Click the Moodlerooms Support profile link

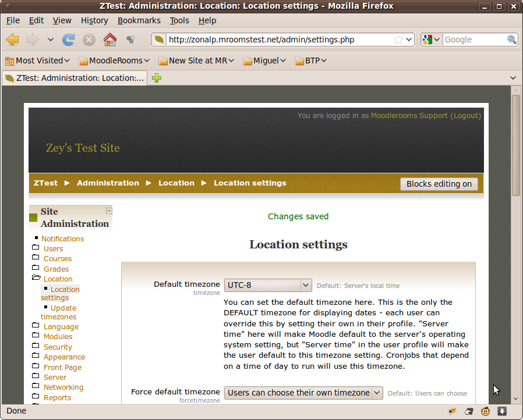(x=409, y=116)
